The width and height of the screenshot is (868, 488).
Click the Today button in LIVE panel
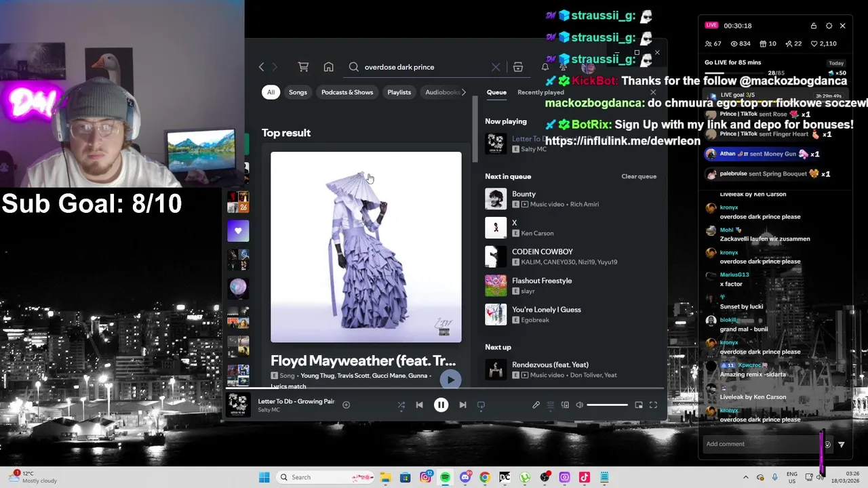coord(836,63)
